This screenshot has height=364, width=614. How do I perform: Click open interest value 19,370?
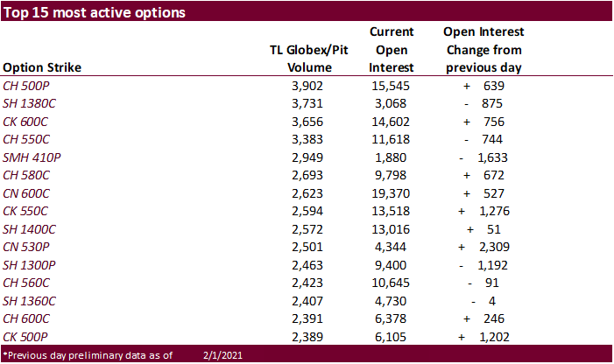392,192
